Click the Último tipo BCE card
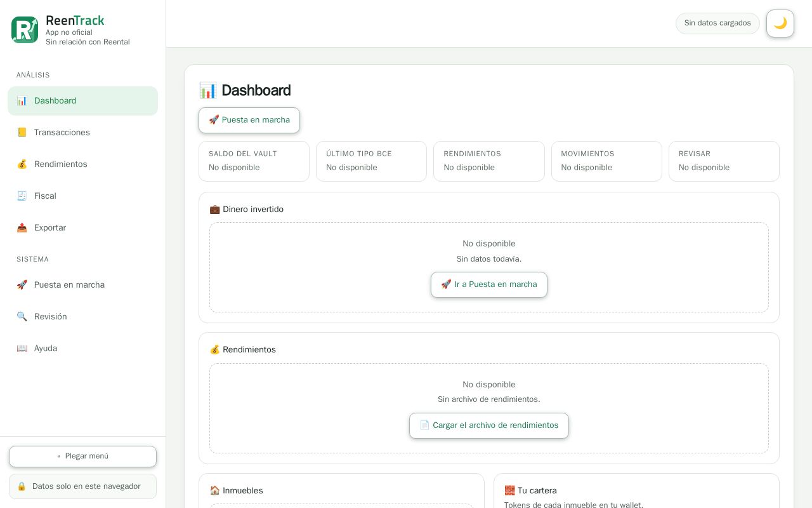This screenshot has width=812, height=508. [x=371, y=161]
